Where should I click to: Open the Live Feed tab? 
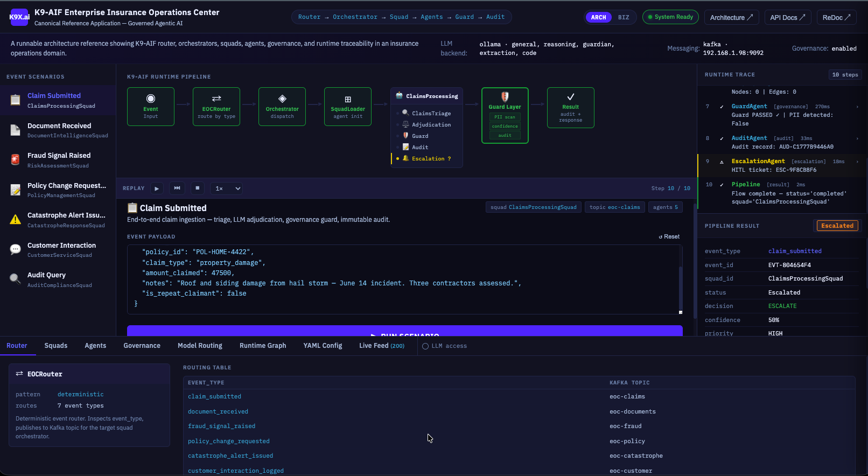click(x=382, y=346)
